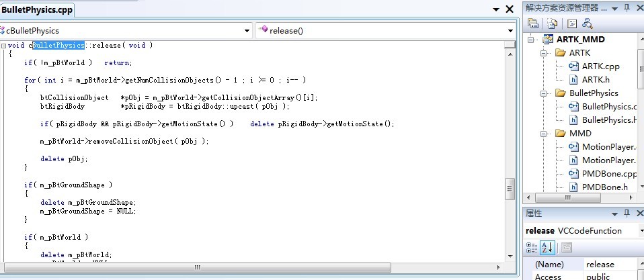The height and width of the screenshot is (280, 644).
Task: Close the Solution Explorer panel
Action: pos(639,8)
